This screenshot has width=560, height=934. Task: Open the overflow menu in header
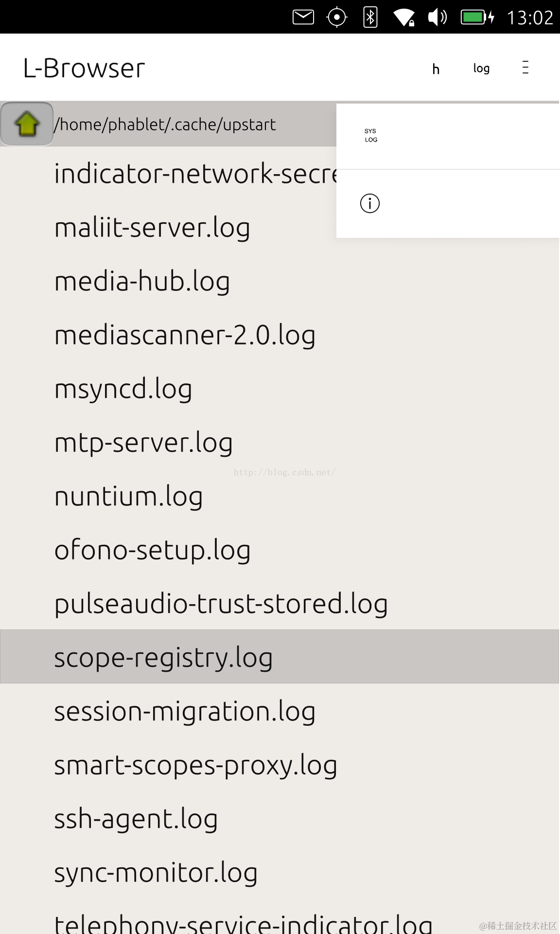(x=525, y=68)
